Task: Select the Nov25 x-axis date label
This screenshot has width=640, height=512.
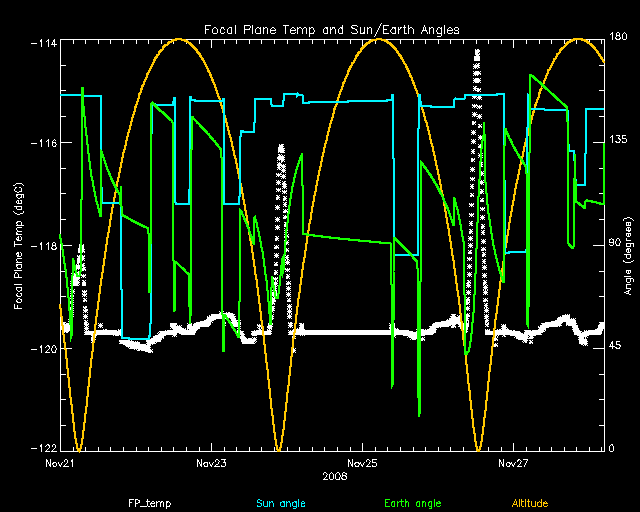Action: [x=362, y=464]
